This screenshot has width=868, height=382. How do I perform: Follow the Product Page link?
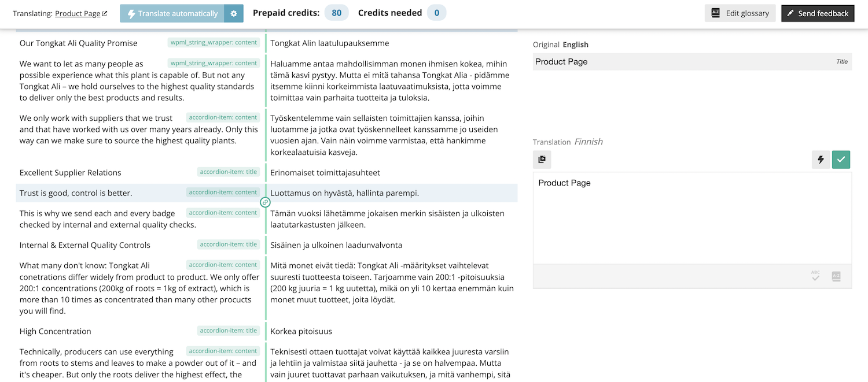coord(80,12)
